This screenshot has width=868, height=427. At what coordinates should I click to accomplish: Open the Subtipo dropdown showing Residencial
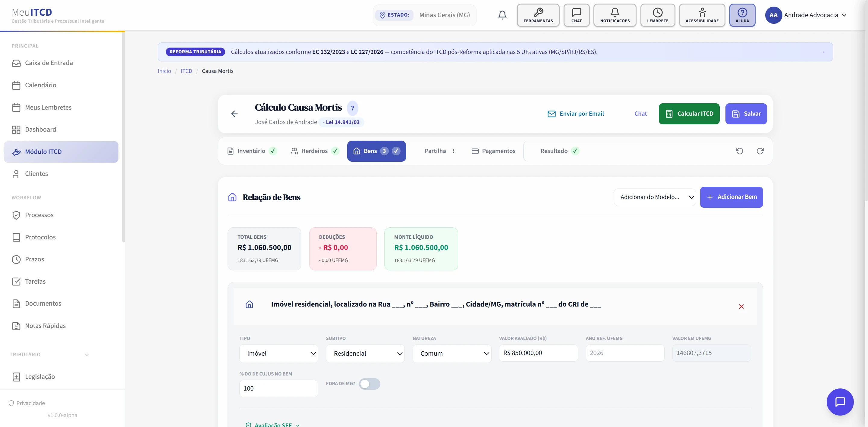[x=365, y=354]
